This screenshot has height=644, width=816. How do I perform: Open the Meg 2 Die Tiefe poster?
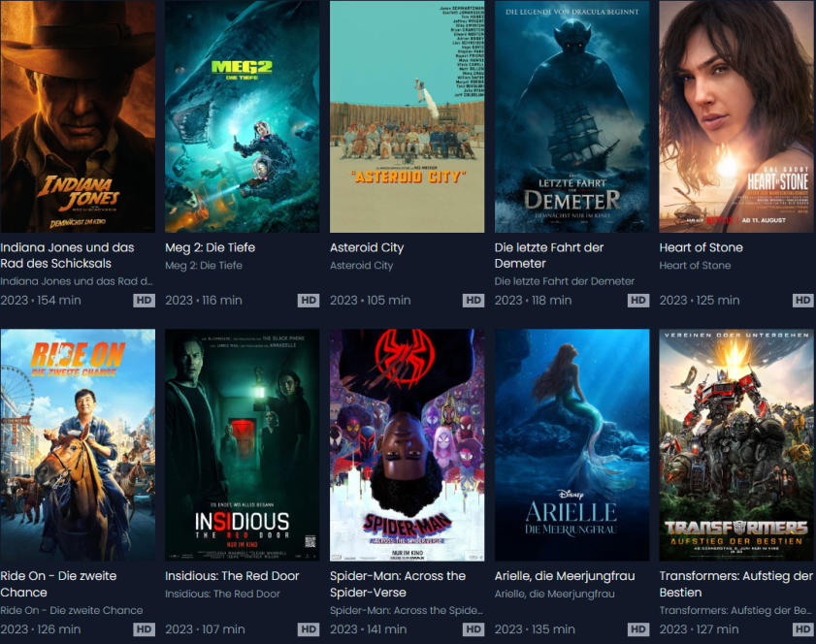(242, 116)
